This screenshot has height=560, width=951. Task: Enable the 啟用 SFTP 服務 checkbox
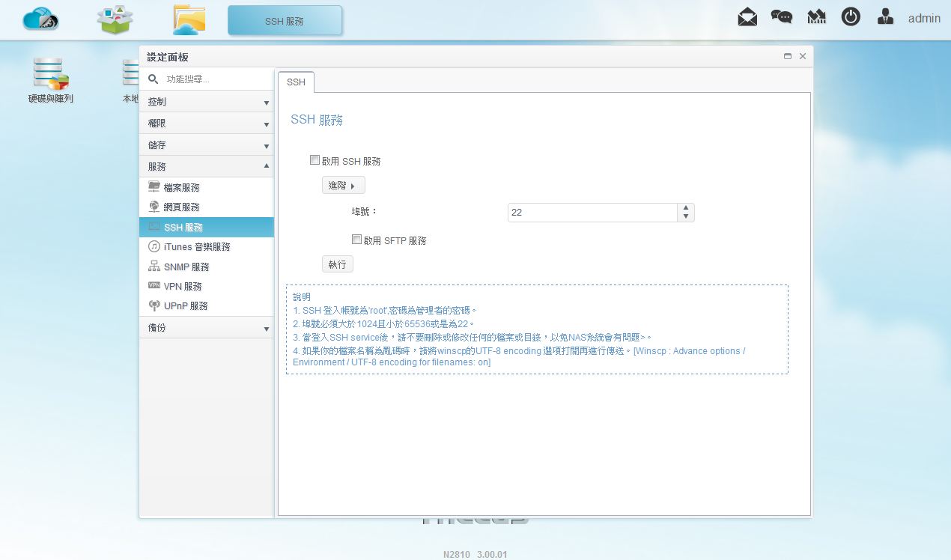(357, 240)
